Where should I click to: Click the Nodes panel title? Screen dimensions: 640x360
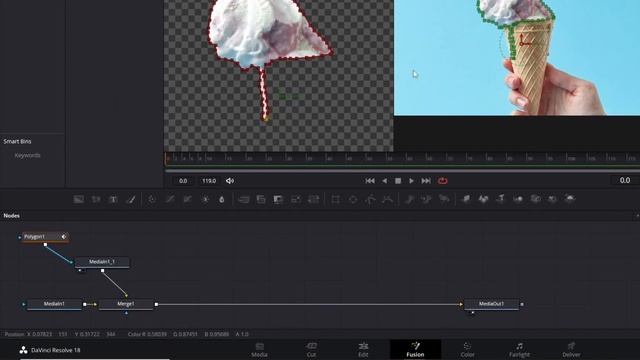point(11,216)
